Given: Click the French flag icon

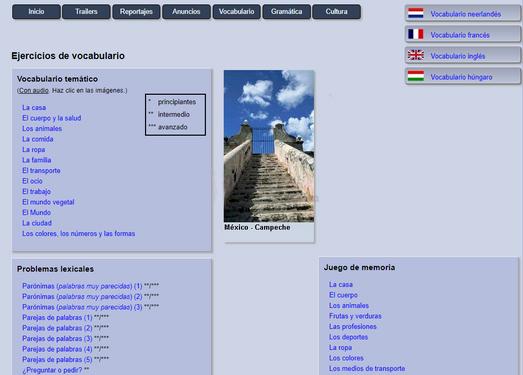Looking at the screenshot, I should 416,34.
